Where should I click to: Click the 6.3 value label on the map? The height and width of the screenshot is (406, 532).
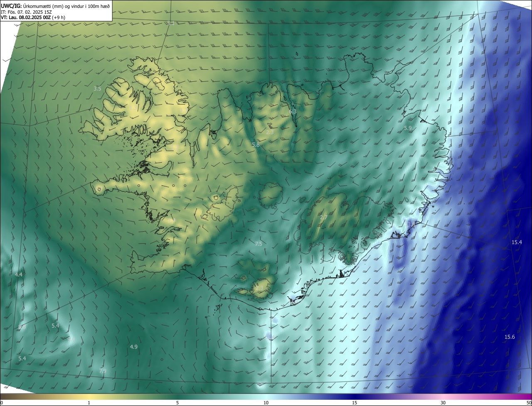click(293, 111)
